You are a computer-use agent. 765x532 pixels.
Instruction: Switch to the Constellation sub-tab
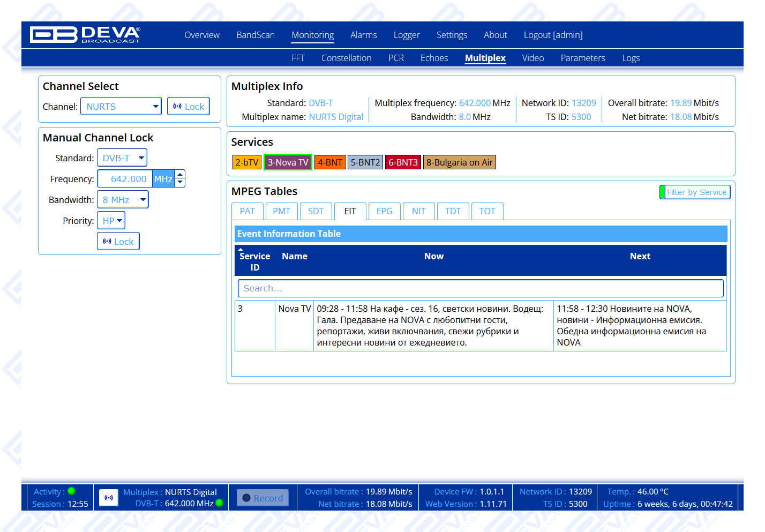tap(346, 58)
